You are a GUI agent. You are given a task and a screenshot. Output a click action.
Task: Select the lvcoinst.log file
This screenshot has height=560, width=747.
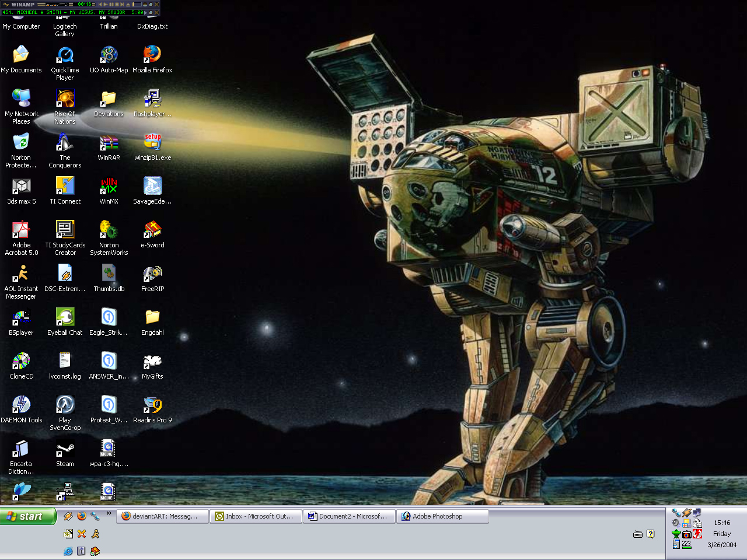[65, 366]
